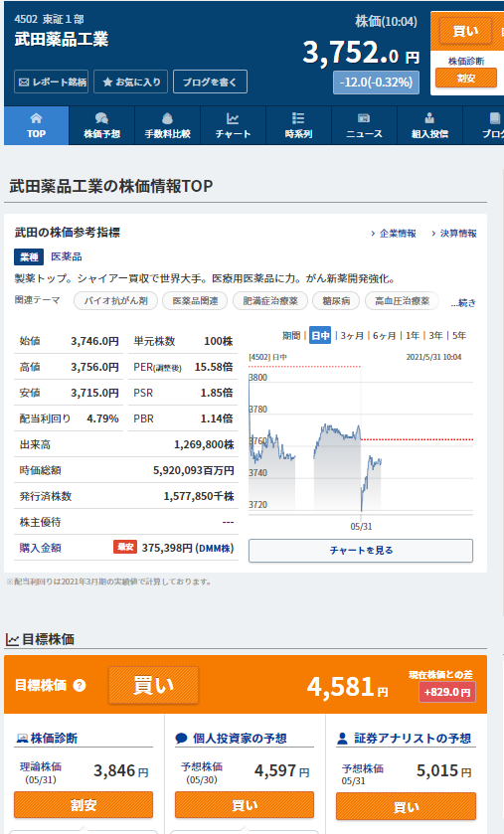The height and width of the screenshot is (834, 504).
Task: Click レポート銘柄 mail button
Action: click(x=51, y=82)
